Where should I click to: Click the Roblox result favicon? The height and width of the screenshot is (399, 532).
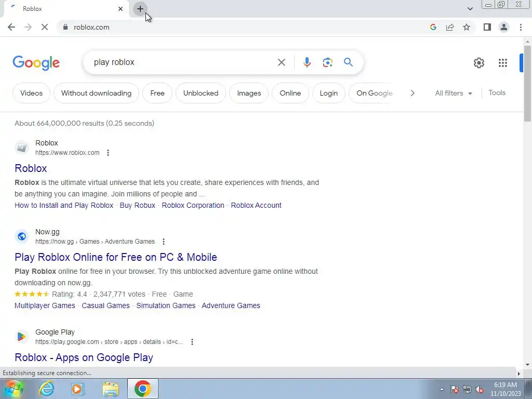tap(22, 148)
